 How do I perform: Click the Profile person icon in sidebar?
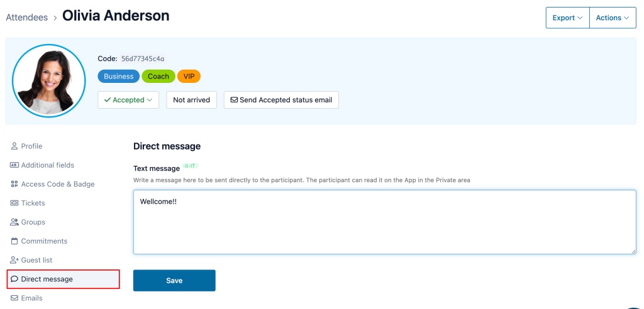click(x=14, y=146)
